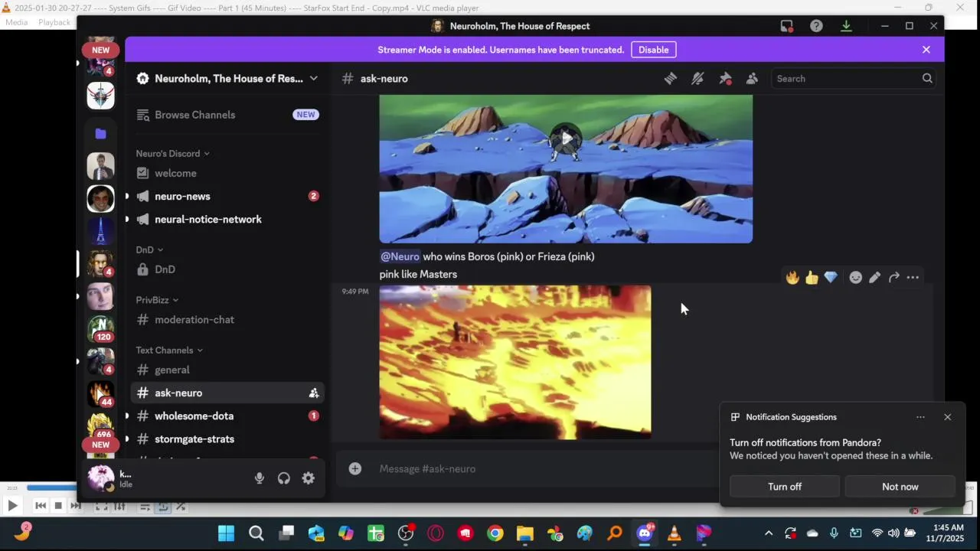Forward the message with arrow icon
This screenshot has height=551, width=980.
[x=893, y=278]
